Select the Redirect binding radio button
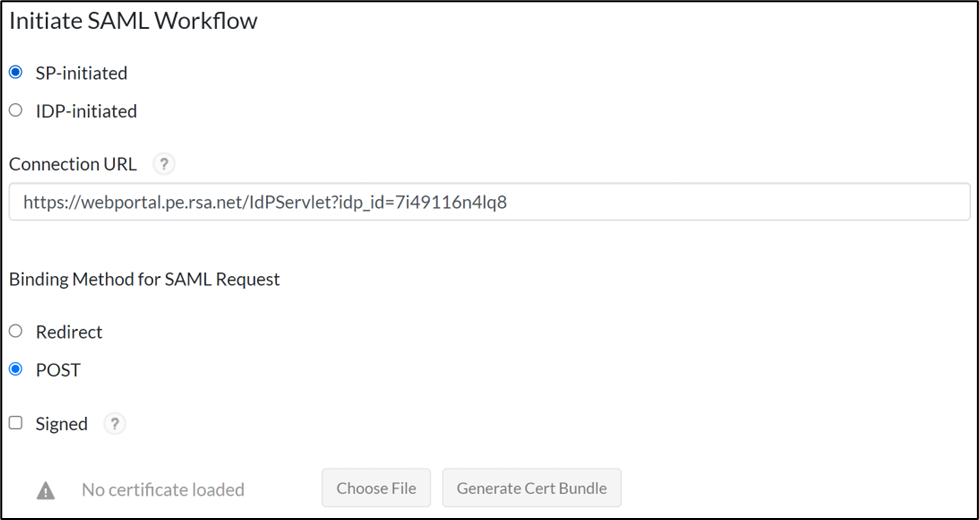This screenshot has height=520, width=979. (x=16, y=331)
